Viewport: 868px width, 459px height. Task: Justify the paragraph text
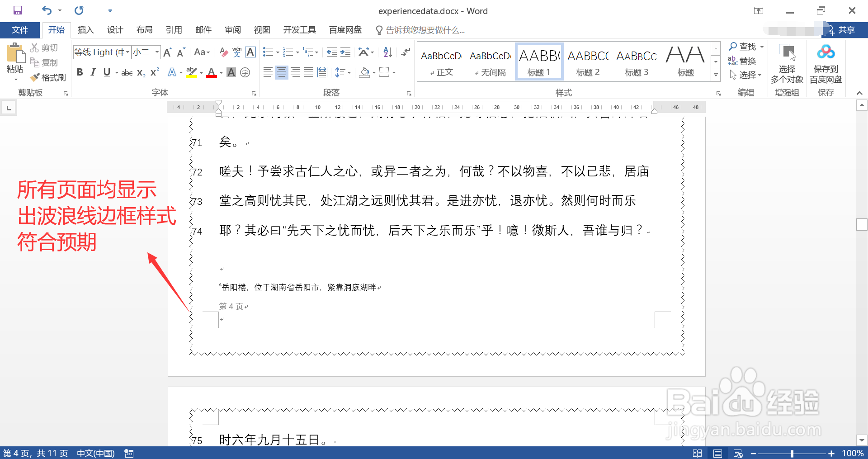pos(309,72)
